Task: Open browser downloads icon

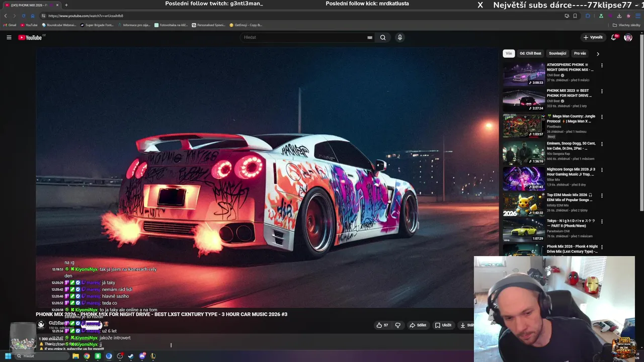Action: pyautogui.click(x=619, y=16)
